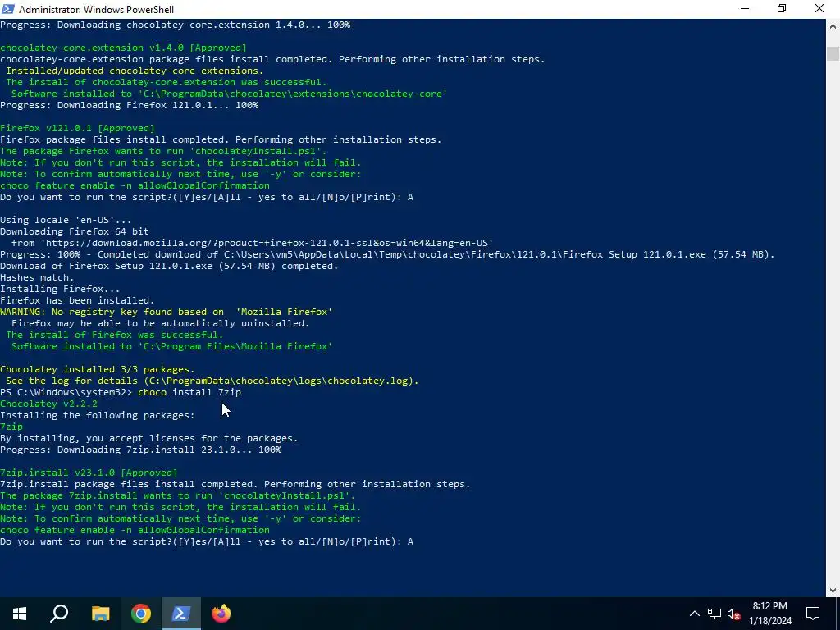Screen dimensions: 840x630
Task: Restore down the PowerShell window
Action: click(782, 9)
